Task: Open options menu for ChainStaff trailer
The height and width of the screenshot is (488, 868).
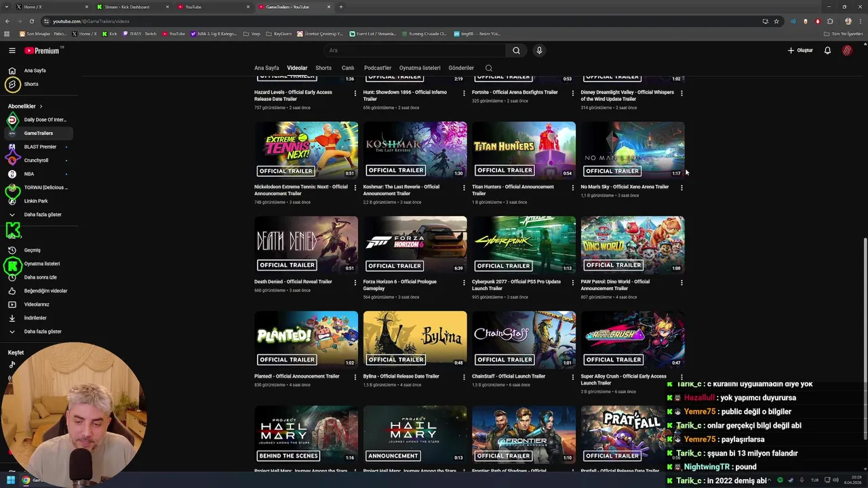Action: click(x=572, y=378)
